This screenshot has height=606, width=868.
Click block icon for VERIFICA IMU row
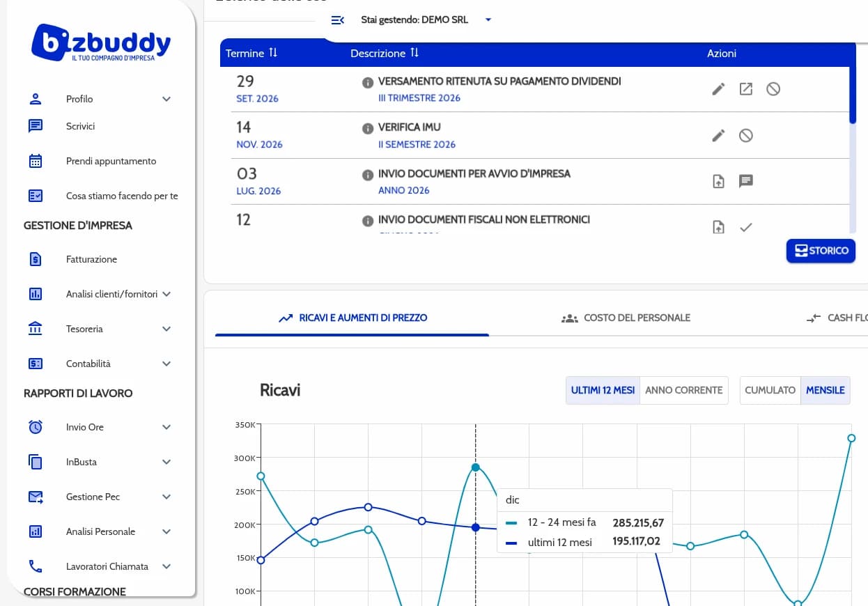coord(746,135)
